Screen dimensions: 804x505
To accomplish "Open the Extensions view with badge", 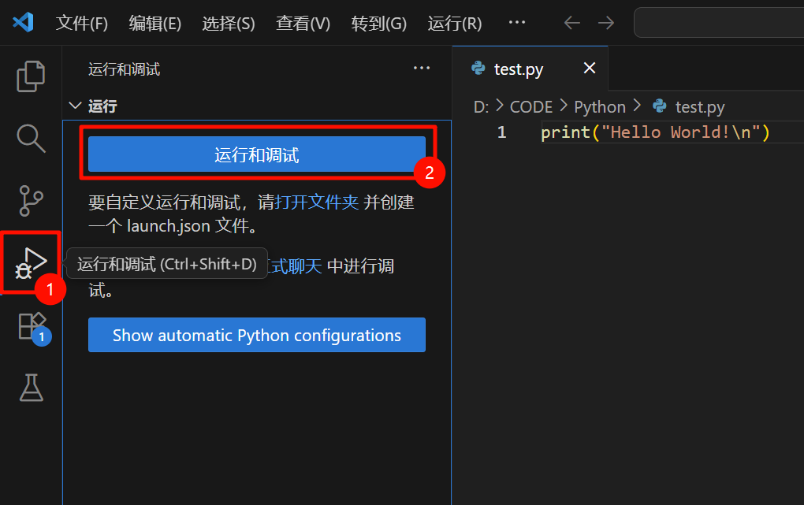I will coord(34,328).
